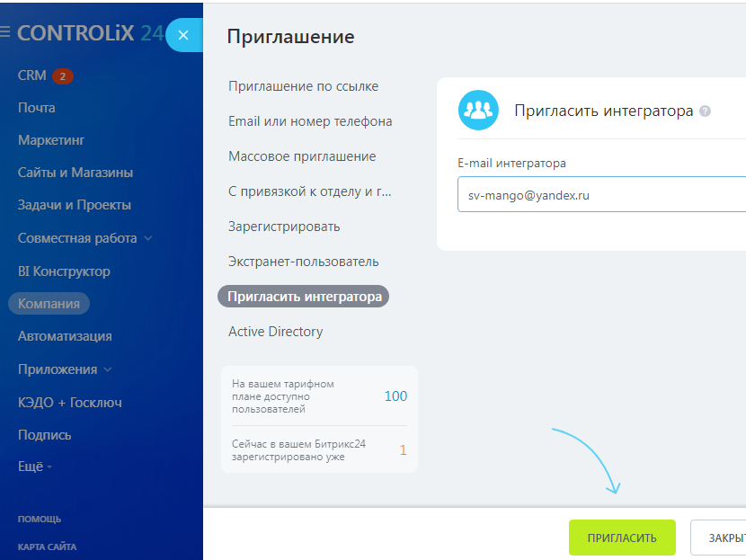The width and height of the screenshot is (746, 560).
Task: Select Экстранет-пользователь tab
Action: click(304, 262)
